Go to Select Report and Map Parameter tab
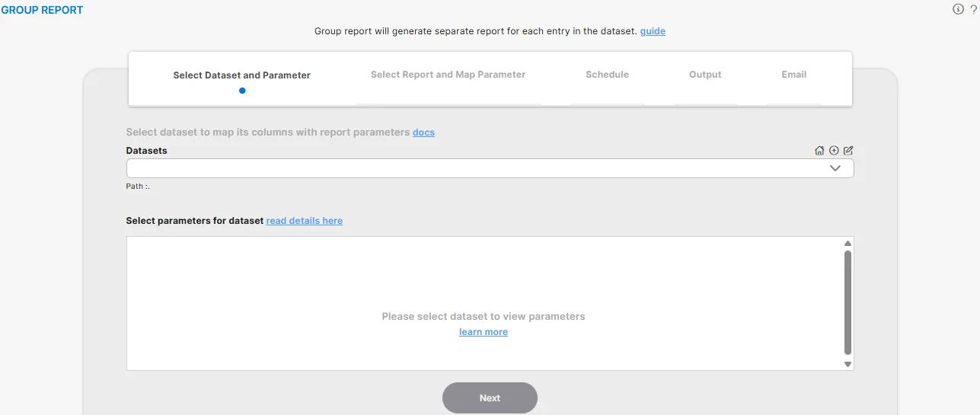Viewport: 980px width, 415px height. 448,75
